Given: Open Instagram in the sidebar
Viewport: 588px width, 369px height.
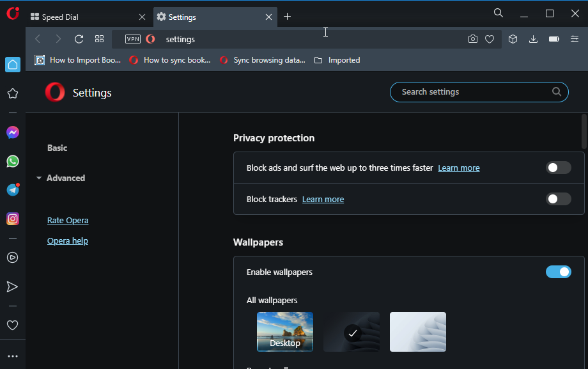Looking at the screenshot, I should coord(13,219).
